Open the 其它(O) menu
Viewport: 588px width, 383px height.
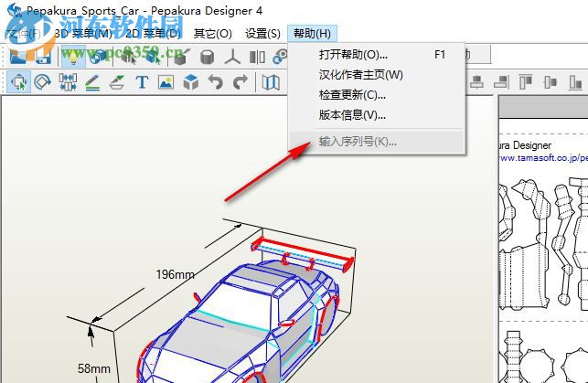click(x=213, y=34)
